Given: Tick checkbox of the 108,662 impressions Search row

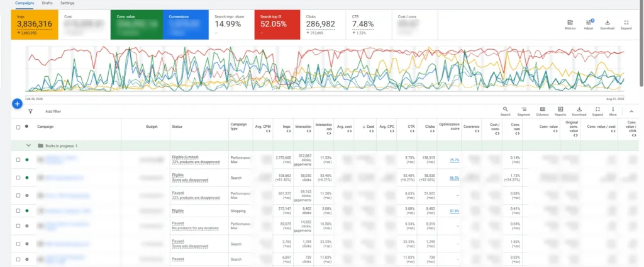Looking at the screenshot, I should tap(18, 178).
